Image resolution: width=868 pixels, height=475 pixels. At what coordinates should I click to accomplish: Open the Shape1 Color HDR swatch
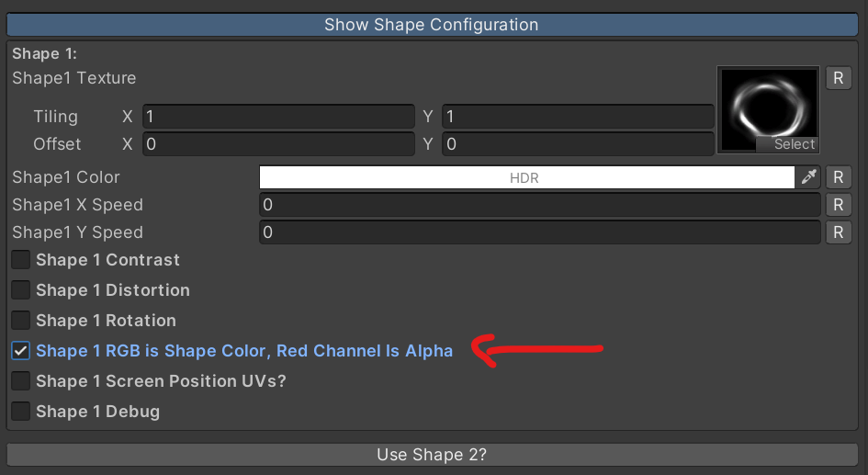point(527,177)
